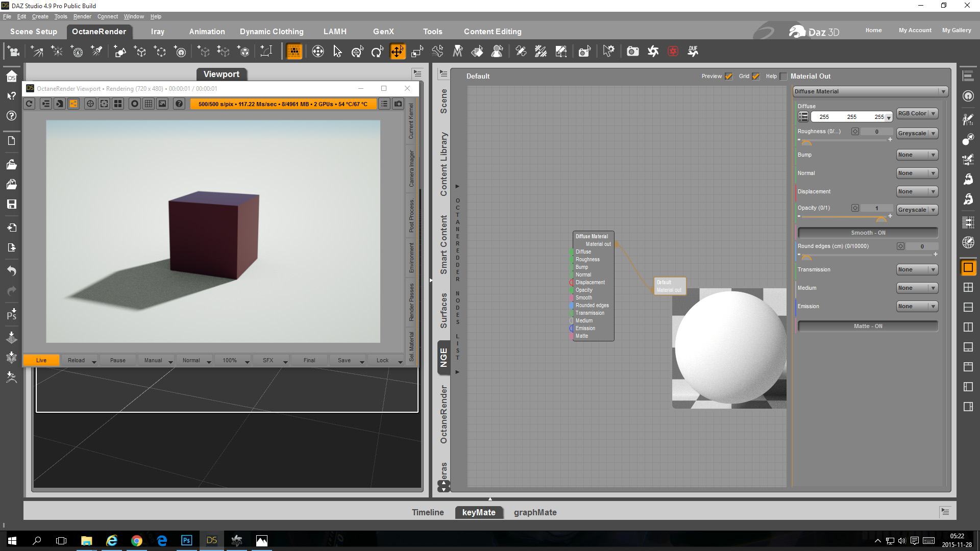980x551 pixels.
Task: Open the RGB Color dropdown for Diffuse
Action: pyautogui.click(x=917, y=114)
